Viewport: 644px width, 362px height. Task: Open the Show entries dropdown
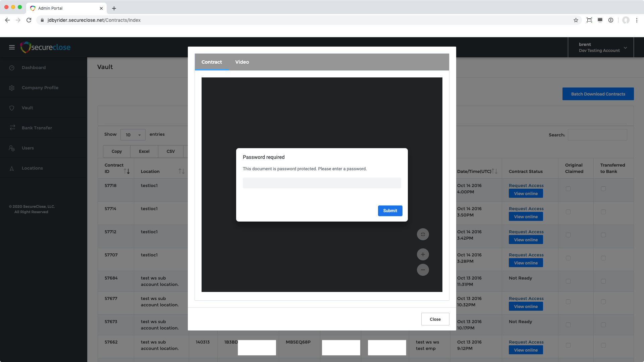(133, 135)
